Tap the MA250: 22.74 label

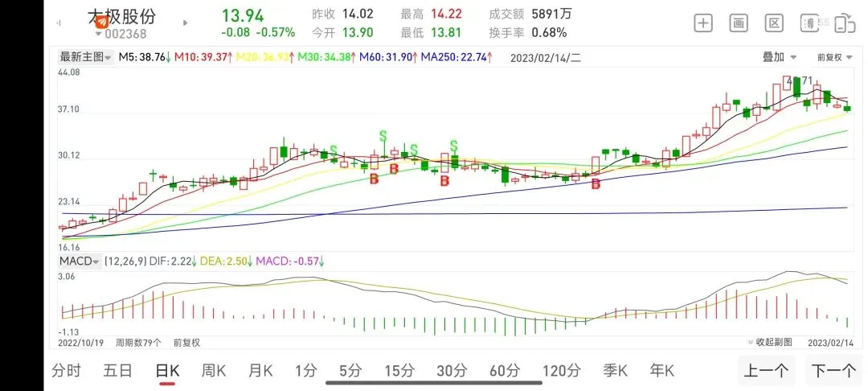click(457, 56)
